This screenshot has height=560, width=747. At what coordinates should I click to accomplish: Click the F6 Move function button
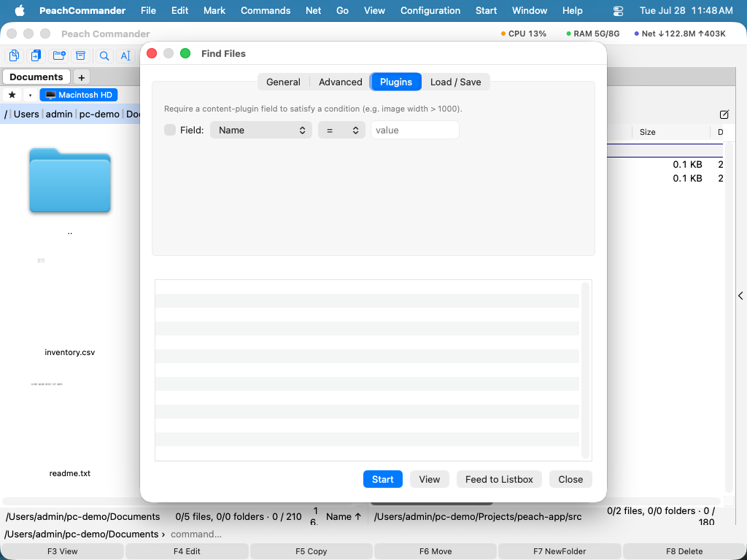436,551
